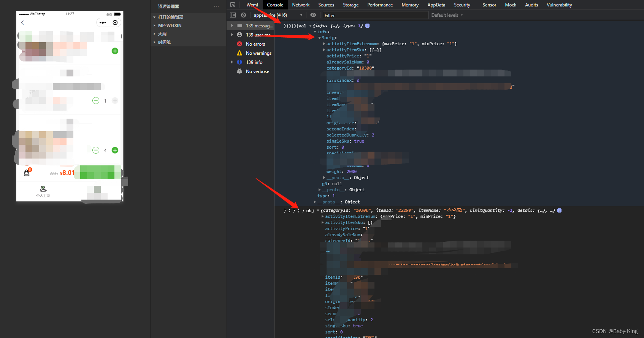Open the Storage tab
The image size is (644, 338).
351,5
